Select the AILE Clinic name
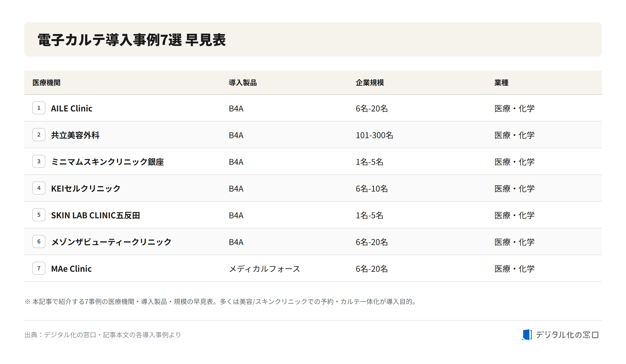 (x=72, y=108)
